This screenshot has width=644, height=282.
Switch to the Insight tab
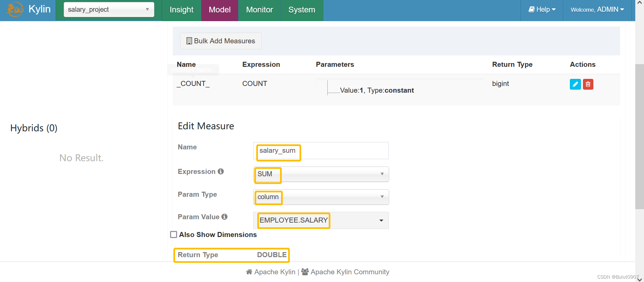coord(181,10)
